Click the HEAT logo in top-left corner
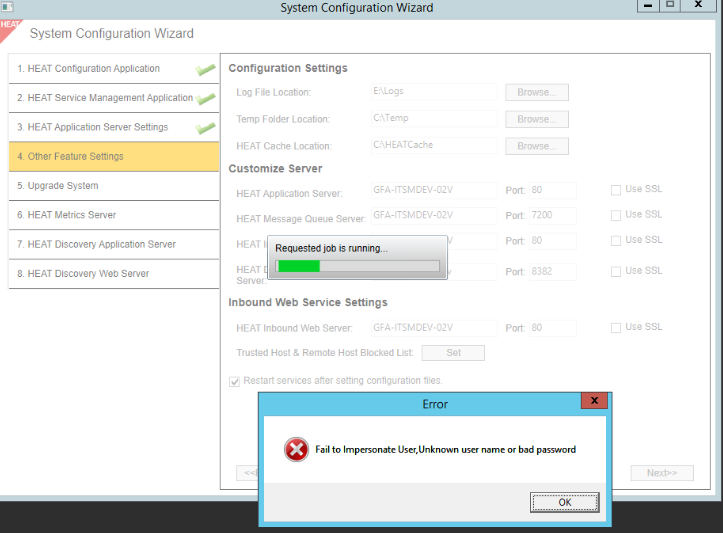 (10, 27)
